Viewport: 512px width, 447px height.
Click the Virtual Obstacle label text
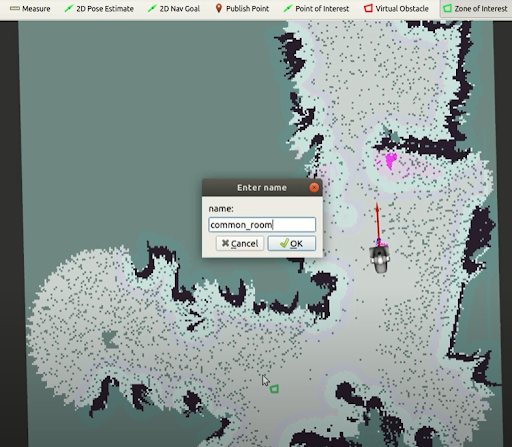[x=402, y=9]
